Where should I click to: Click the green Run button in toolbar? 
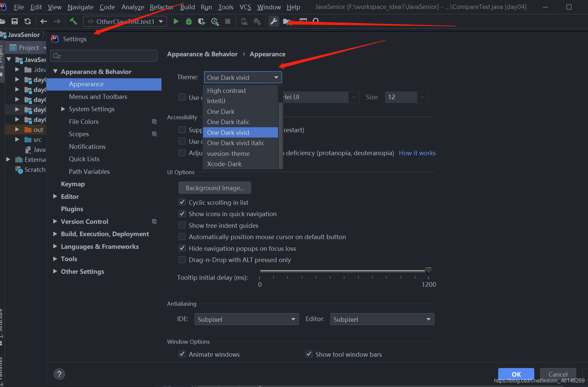coord(176,22)
